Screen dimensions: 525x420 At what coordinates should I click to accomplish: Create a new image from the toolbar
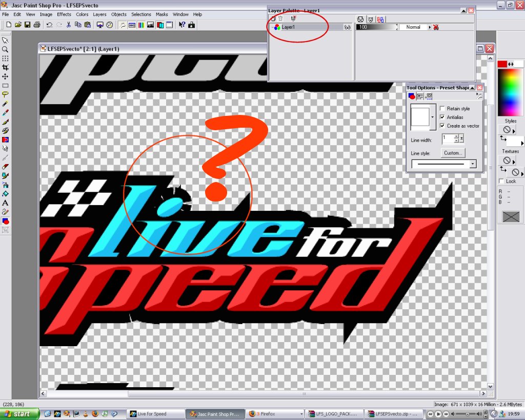click(x=9, y=25)
